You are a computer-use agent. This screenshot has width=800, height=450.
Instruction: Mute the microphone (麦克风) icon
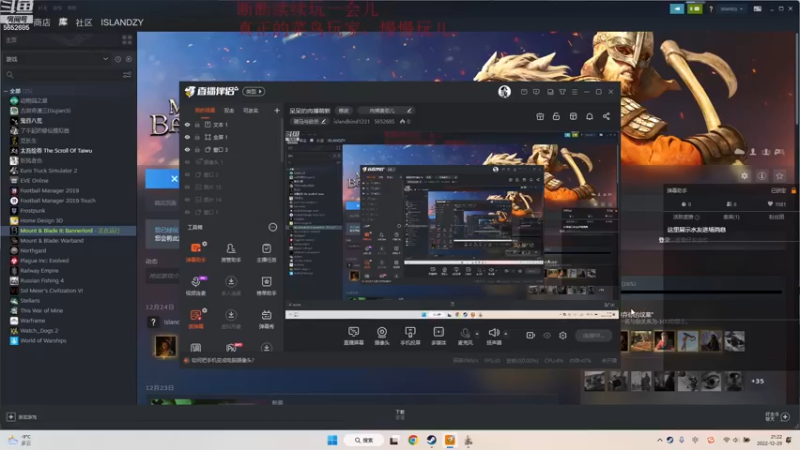tap(465, 333)
